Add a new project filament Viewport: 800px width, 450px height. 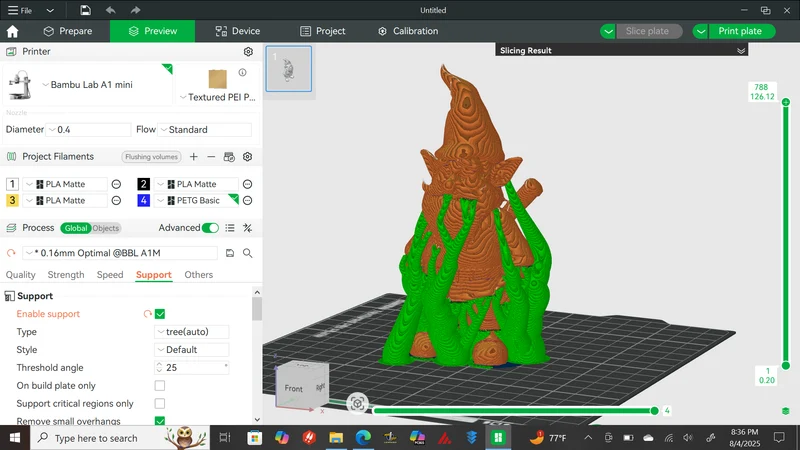(193, 157)
